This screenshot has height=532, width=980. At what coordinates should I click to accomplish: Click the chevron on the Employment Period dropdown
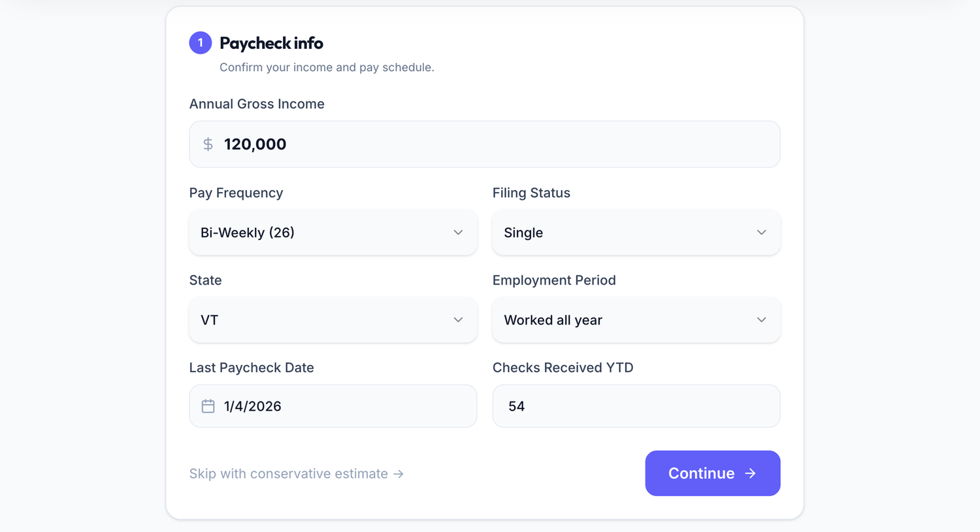click(761, 320)
